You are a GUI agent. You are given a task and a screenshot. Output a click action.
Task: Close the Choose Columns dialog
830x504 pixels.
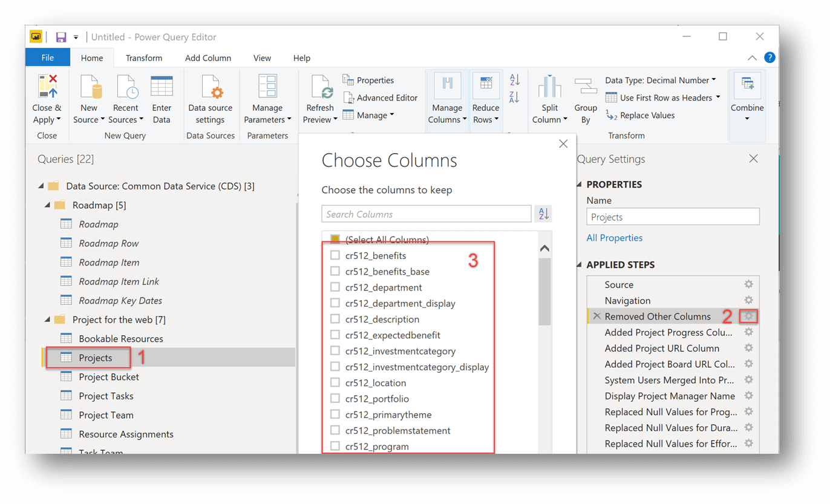tap(563, 143)
